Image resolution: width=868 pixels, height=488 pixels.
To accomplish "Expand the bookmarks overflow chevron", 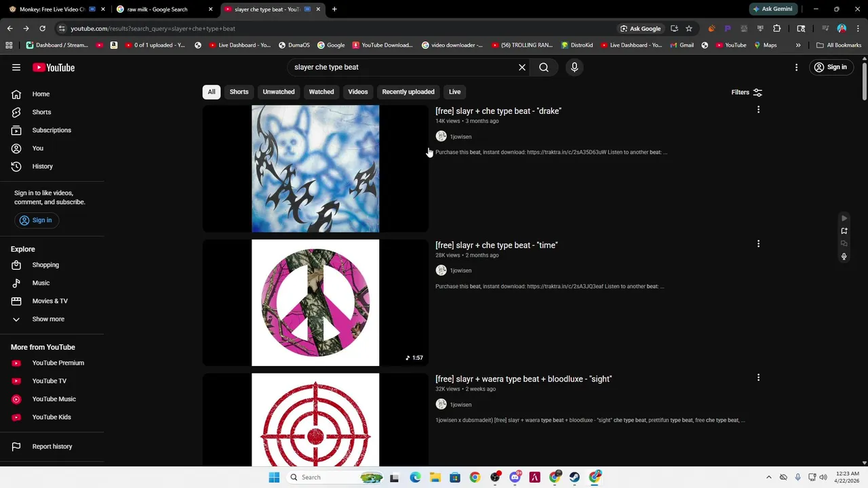I will point(798,45).
